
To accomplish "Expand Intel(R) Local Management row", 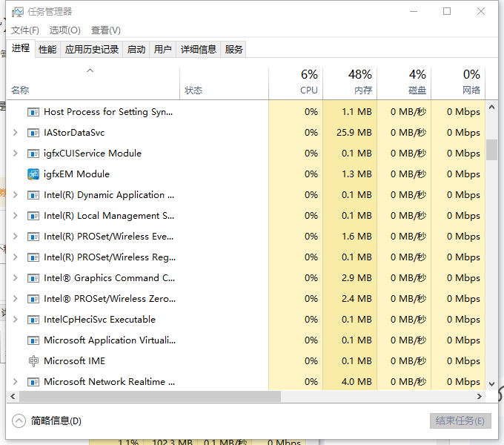I will [x=15, y=215].
